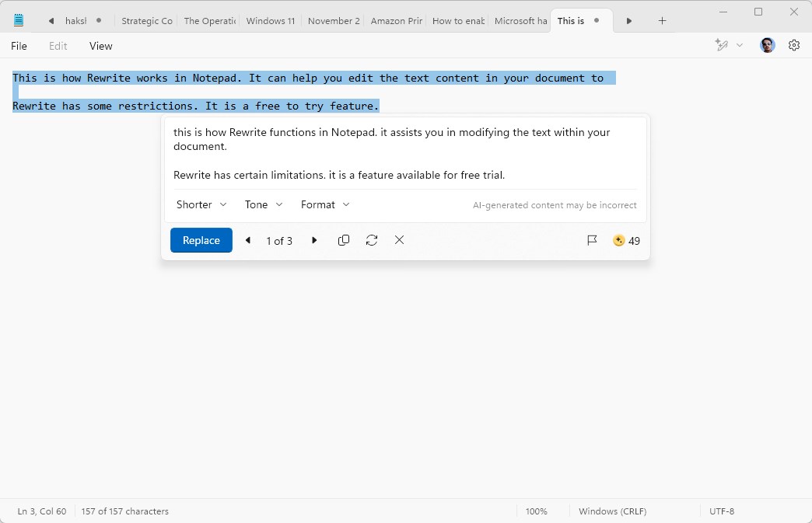Dismiss the Rewrite popup with X icon
812x523 pixels.
click(399, 240)
